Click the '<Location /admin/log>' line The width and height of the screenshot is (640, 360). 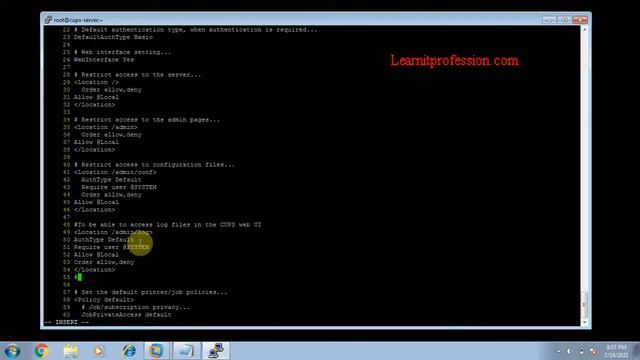click(113, 232)
